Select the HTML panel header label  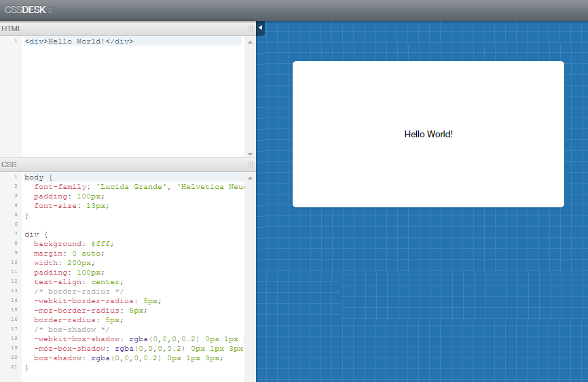tap(12, 29)
